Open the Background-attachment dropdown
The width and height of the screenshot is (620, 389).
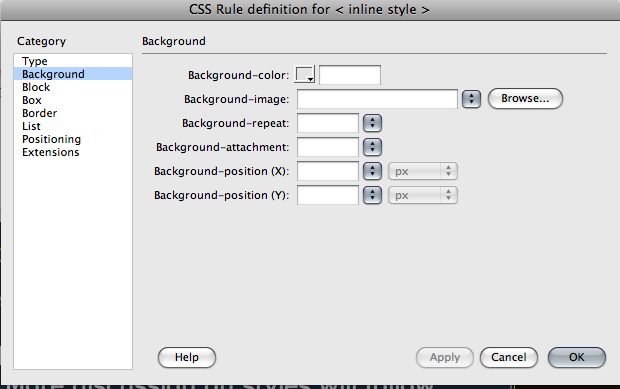tap(372, 147)
